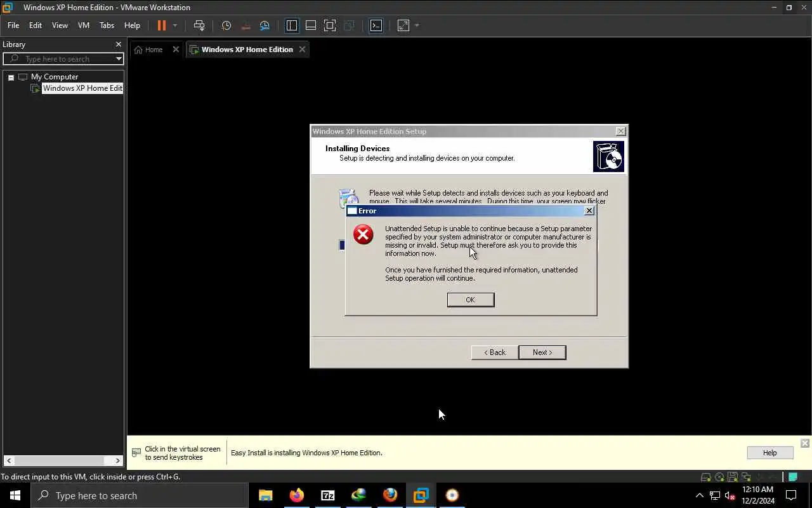Open the power options dropdown beside pause
The height and width of the screenshot is (508, 812).
(x=175, y=25)
